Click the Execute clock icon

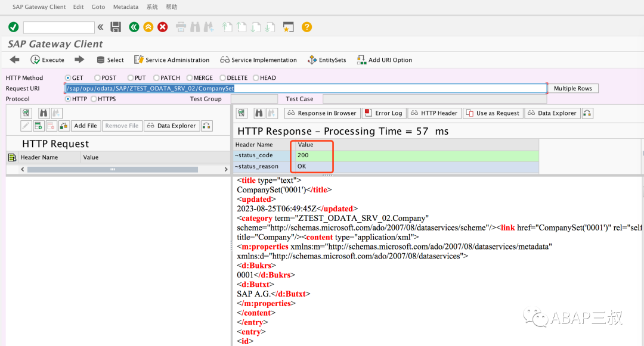[x=35, y=60]
